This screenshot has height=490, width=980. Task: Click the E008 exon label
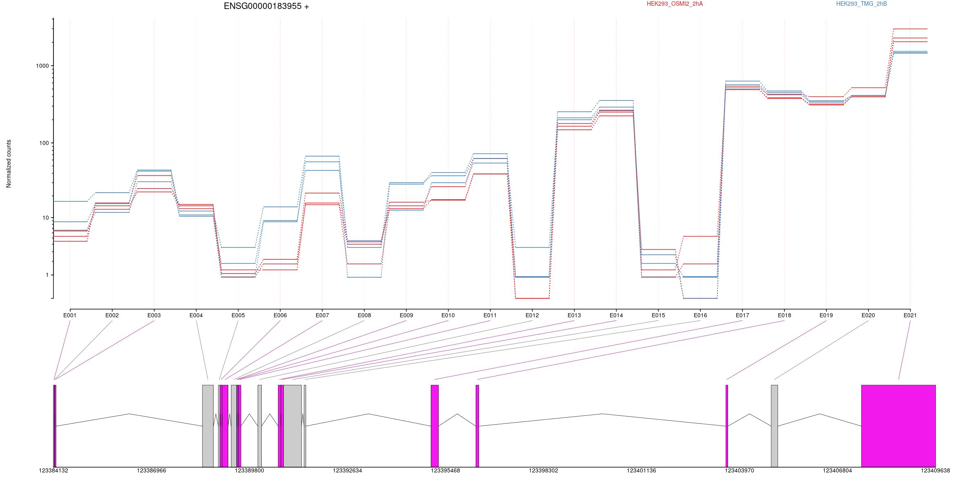pyautogui.click(x=364, y=315)
